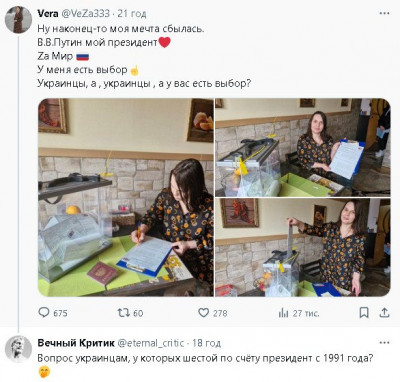The height and width of the screenshot is (382, 400).
Task: Click the repost icon showing 60
Action: coord(123,312)
